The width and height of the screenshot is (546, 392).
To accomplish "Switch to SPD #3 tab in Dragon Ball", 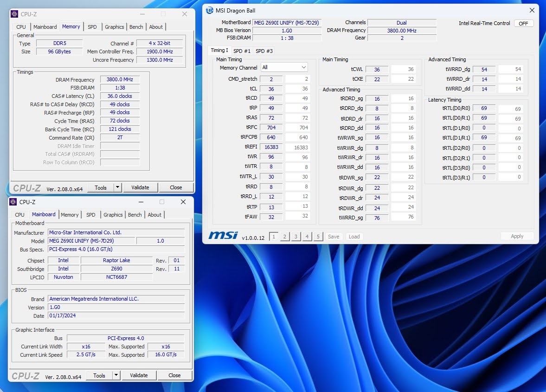I will point(264,51).
